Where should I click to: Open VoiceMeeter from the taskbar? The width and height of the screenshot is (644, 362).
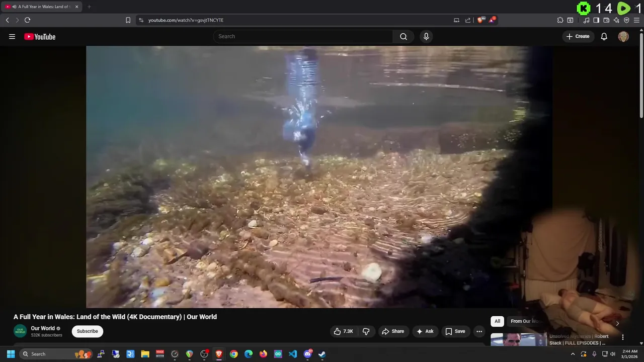click(x=160, y=354)
